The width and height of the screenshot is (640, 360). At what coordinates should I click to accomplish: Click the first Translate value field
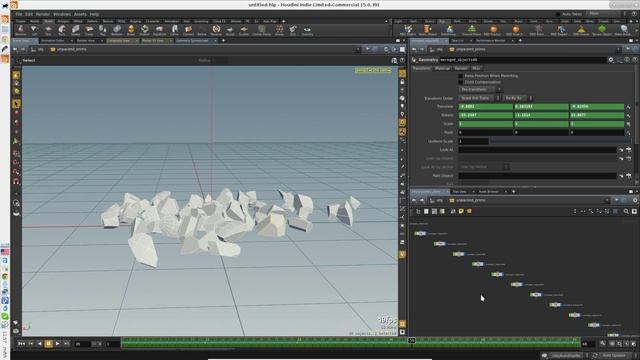click(x=486, y=107)
